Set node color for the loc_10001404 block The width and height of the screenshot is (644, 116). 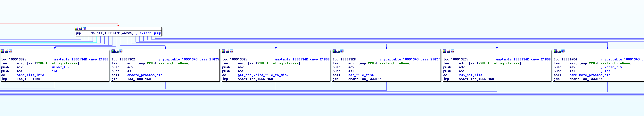pyautogui.click(x=555, y=51)
